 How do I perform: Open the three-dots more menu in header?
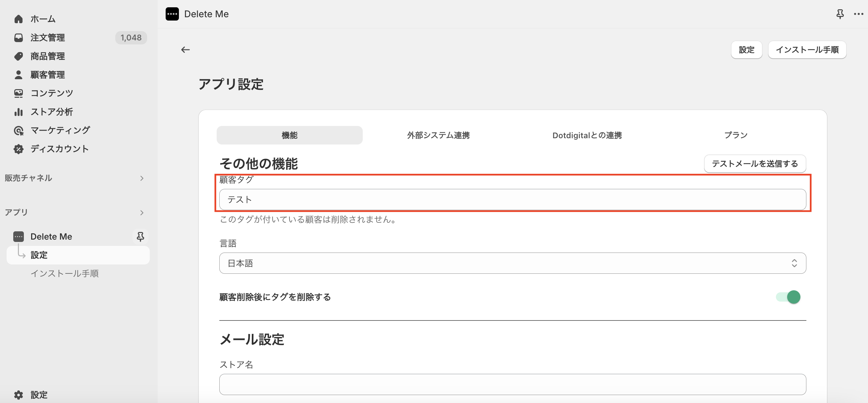pos(859,14)
